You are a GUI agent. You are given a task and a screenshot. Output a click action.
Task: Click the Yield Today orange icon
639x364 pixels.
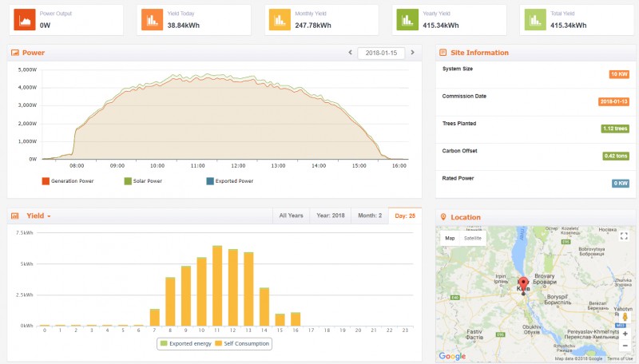[x=152, y=20]
